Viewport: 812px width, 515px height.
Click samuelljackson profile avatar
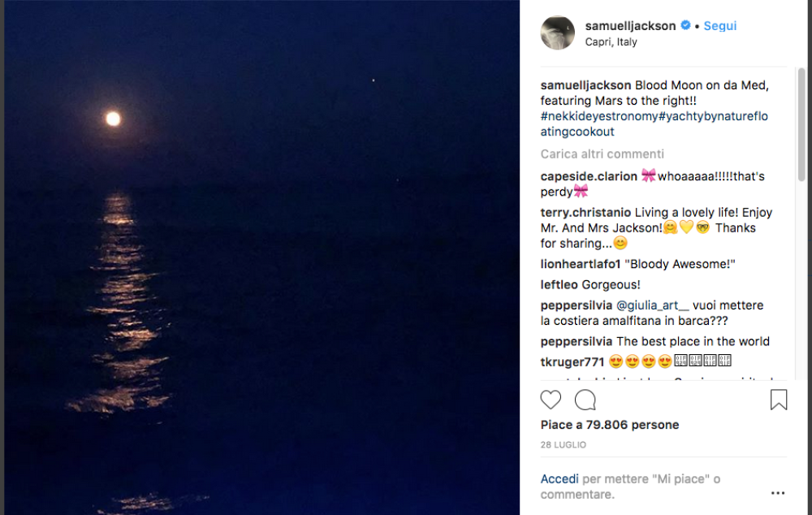[558, 33]
